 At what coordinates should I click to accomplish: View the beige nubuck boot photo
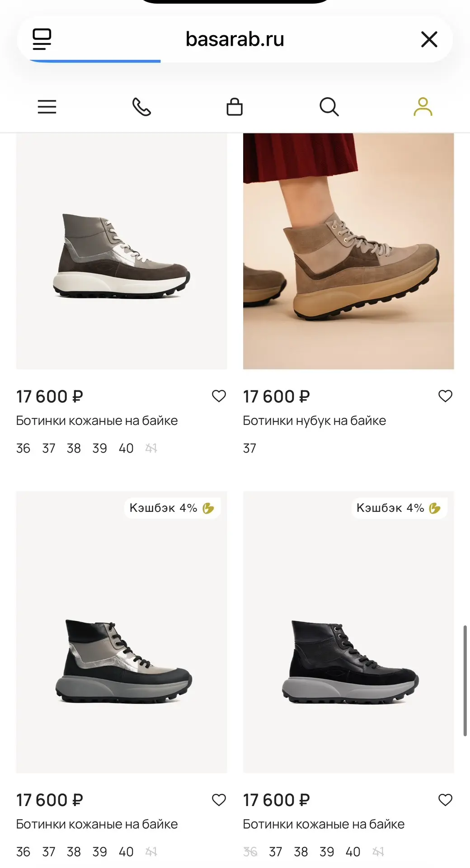tap(348, 251)
